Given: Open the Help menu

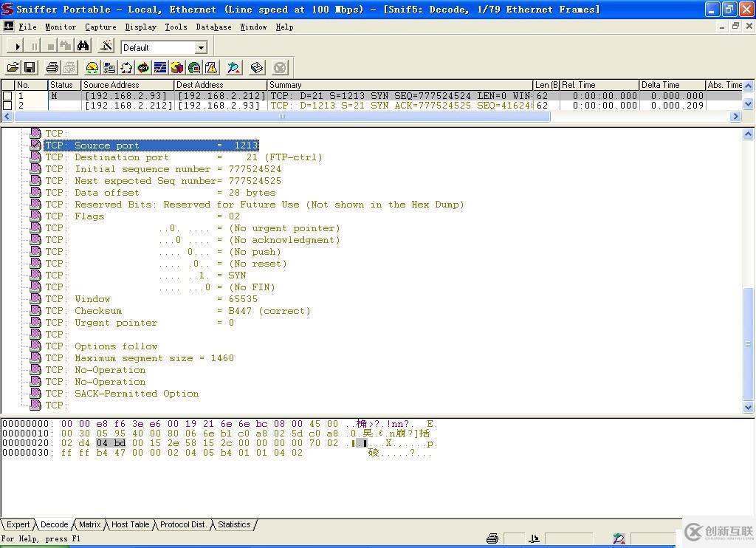Looking at the screenshot, I should click(x=284, y=27).
